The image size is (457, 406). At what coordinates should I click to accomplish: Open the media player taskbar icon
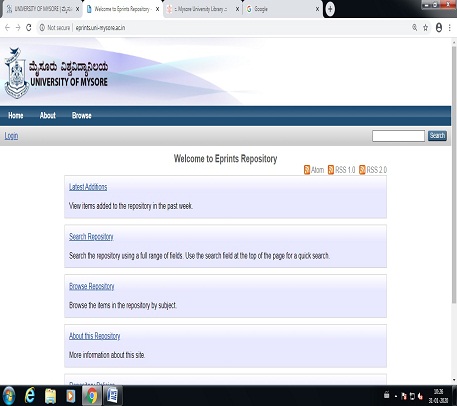[71, 396]
